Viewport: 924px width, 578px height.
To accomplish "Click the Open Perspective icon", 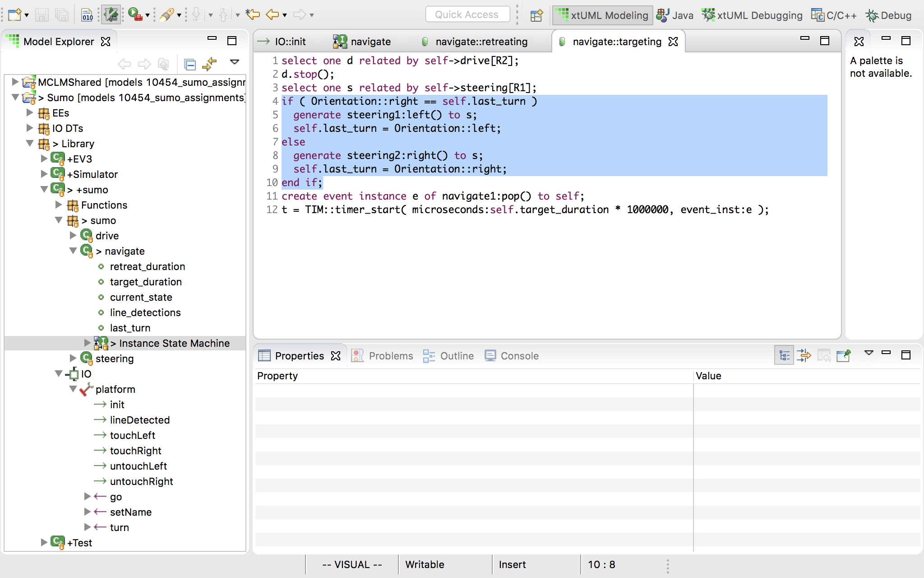I will coord(536,15).
